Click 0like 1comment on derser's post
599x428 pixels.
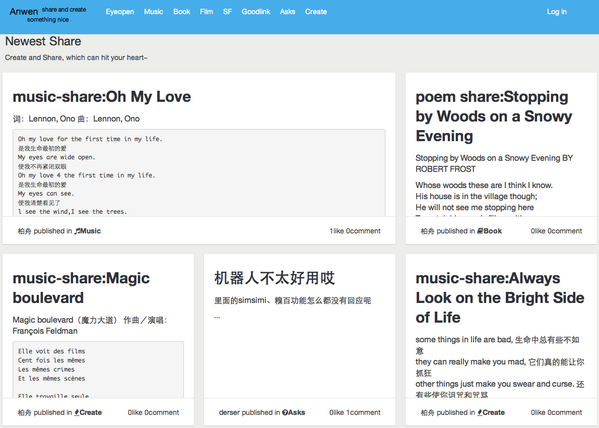click(x=355, y=412)
